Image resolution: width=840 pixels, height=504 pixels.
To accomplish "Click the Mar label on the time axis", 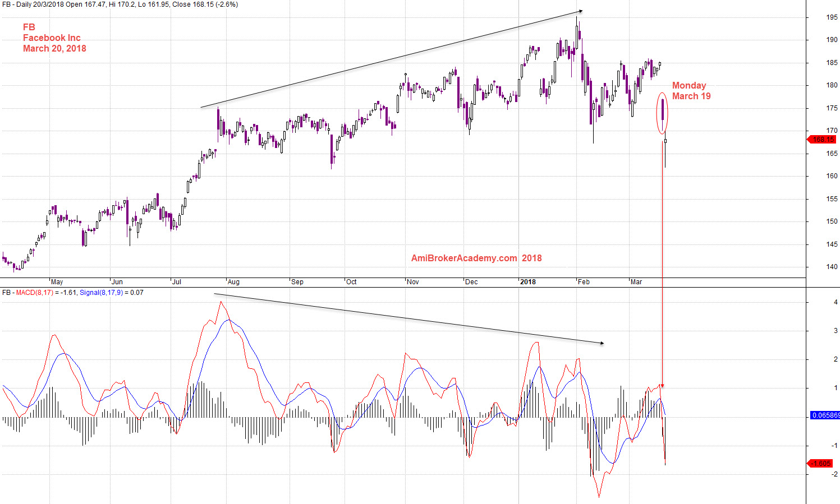I will tap(636, 282).
